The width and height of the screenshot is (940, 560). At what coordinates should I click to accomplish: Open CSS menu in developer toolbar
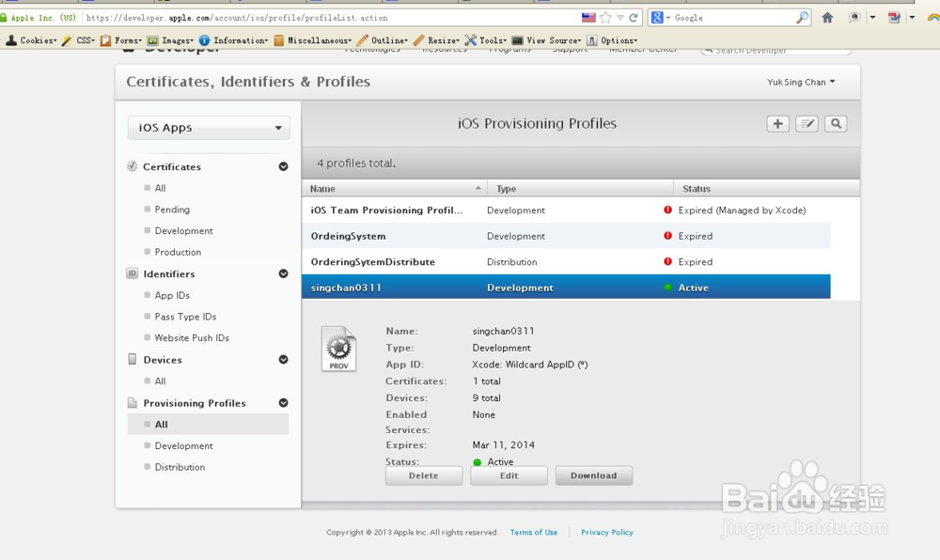coord(78,40)
